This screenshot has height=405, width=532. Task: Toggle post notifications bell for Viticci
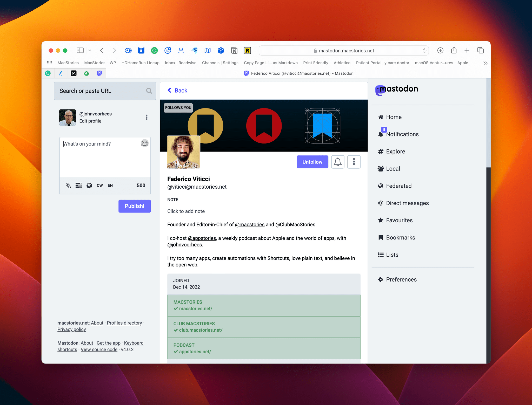338,162
